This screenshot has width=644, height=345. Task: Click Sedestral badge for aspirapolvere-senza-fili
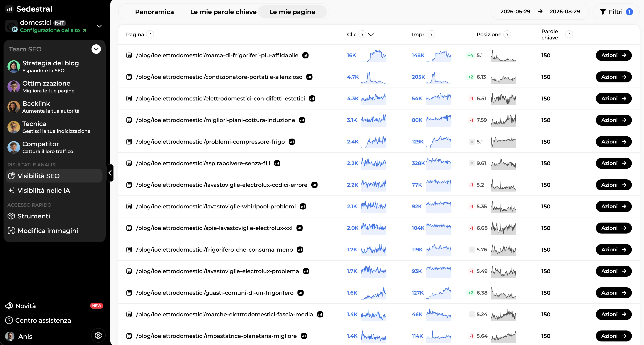pyautogui.click(x=277, y=163)
